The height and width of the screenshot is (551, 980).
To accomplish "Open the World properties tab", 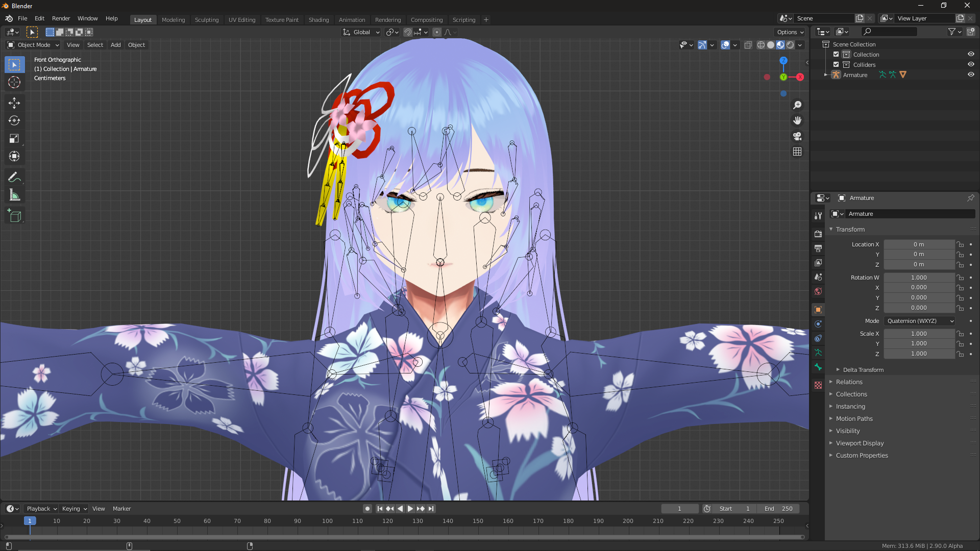I will click(x=818, y=291).
